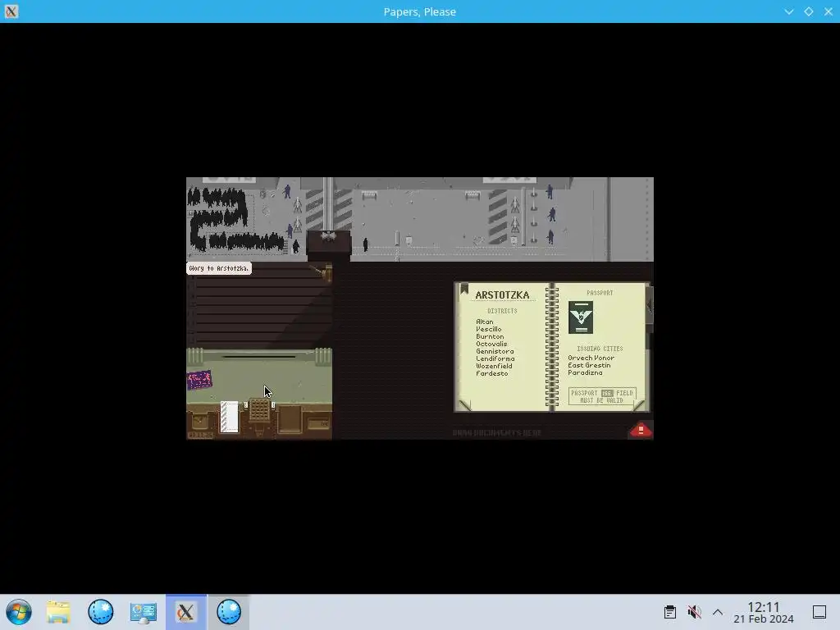
Task: Unmute audio via the speaker tray icon
Action: point(694,612)
